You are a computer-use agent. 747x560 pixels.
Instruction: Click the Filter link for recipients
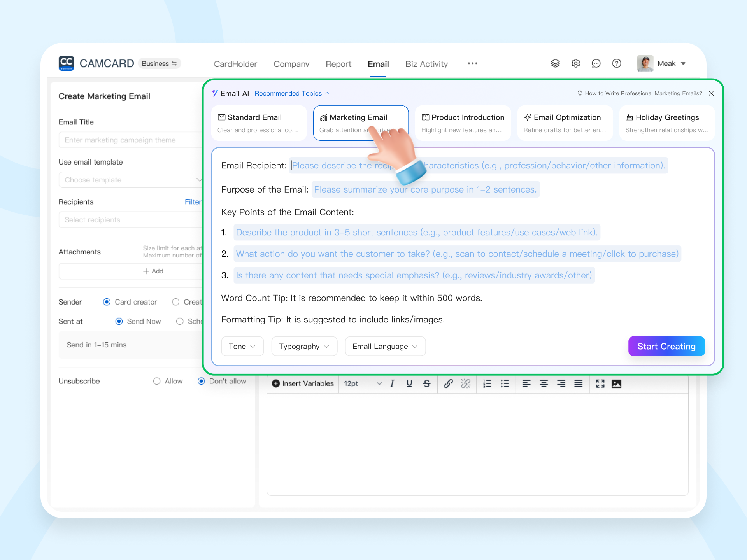[193, 202]
